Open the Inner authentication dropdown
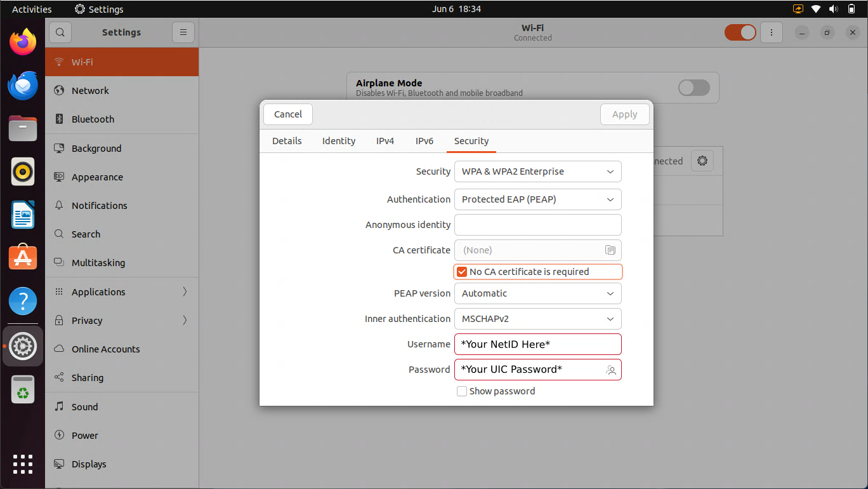Viewport: 868px width, 489px height. pyautogui.click(x=538, y=319)
